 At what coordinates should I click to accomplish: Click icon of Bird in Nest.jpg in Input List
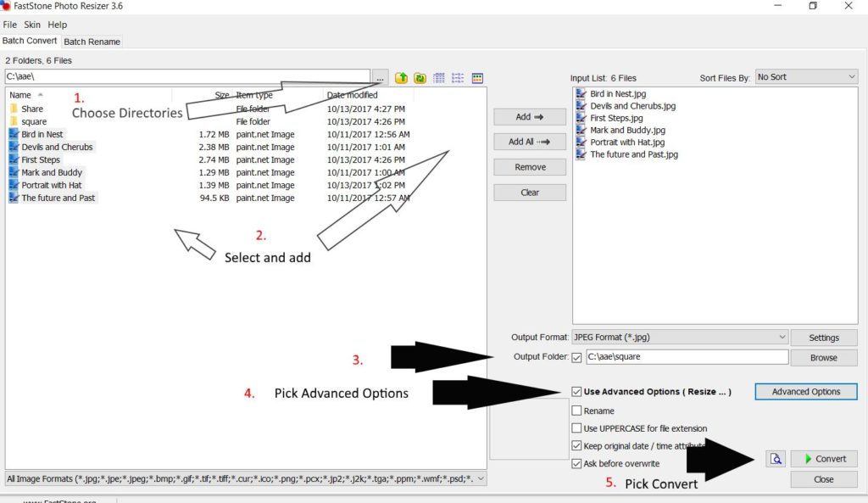pos(581,93)
